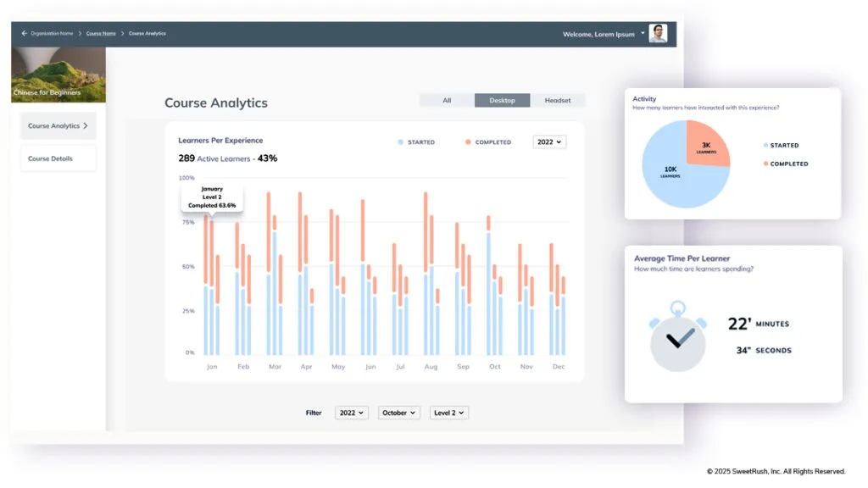
Task: Open the 2022 year dropdown above the chart
Action: (x=549, y=141)
